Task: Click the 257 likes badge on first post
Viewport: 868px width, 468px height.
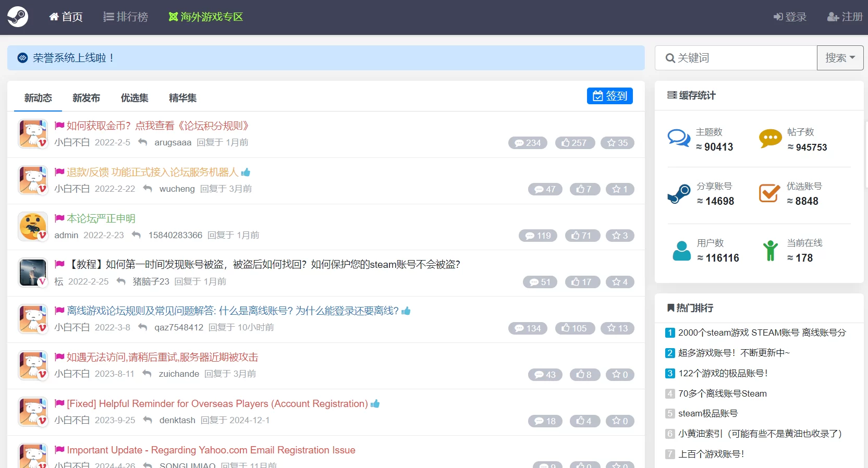Action: [x=574, y=143]
